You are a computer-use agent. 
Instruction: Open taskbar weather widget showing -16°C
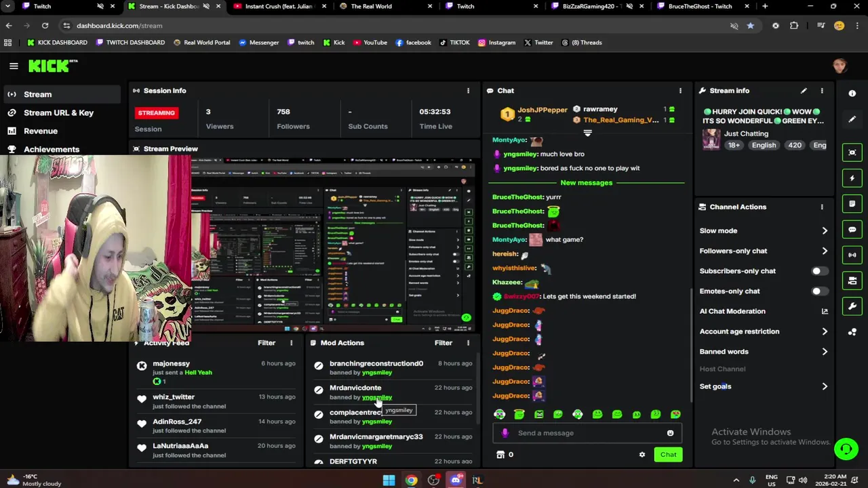(x=34, y=480)
